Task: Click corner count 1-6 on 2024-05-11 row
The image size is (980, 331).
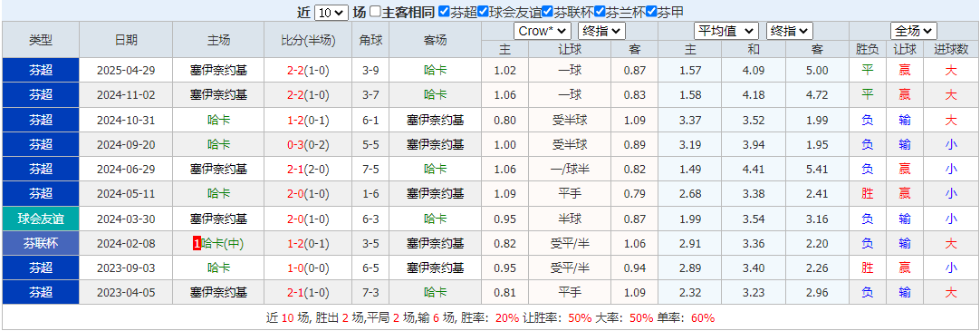Action: click(x=370, y=193)
